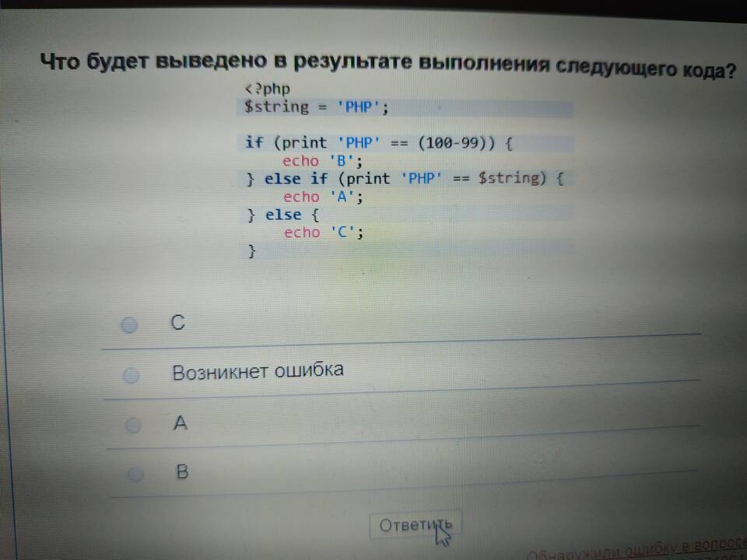Viewport: 747px width, 560px height.
Task: Click the answer label text 'B'
Action: 182,471
